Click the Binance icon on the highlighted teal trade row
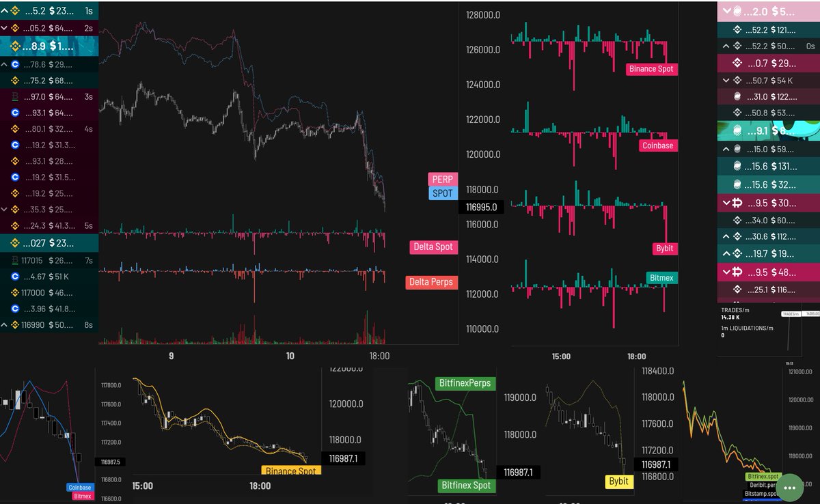 [x=15, y=45]
